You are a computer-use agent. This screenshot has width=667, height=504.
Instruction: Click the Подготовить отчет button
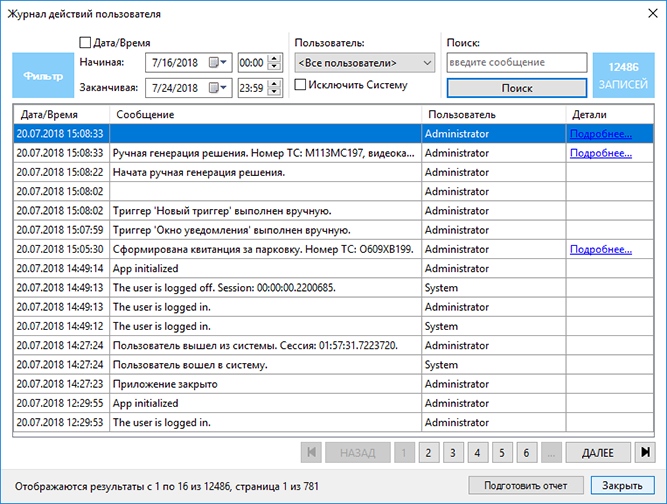(525, 485)
